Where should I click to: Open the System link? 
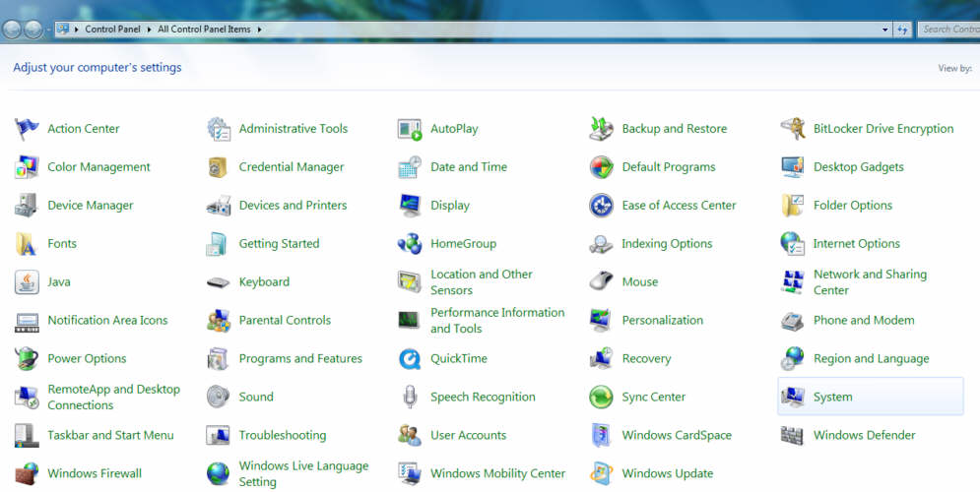click(x=832, y=398)
